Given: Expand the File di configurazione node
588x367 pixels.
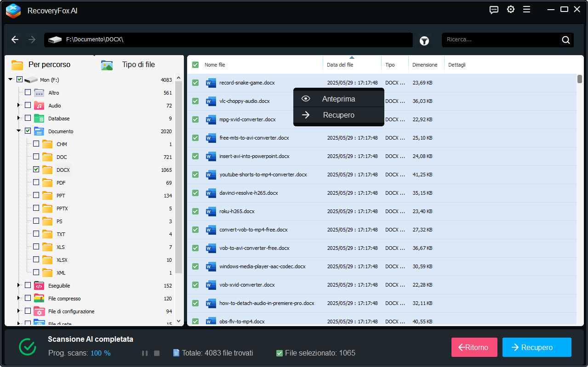Looking at the screenshot, I should (x=19, y=311).
